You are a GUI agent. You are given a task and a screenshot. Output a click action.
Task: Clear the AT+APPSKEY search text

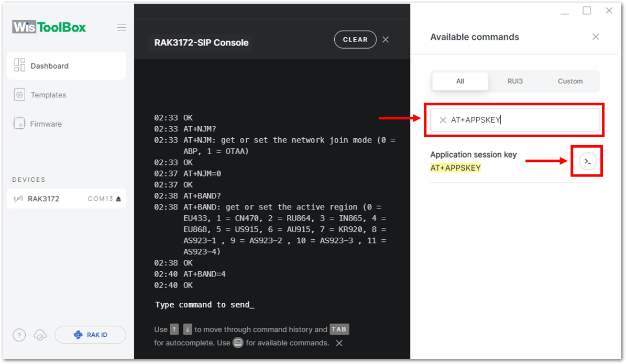point(443,120)
